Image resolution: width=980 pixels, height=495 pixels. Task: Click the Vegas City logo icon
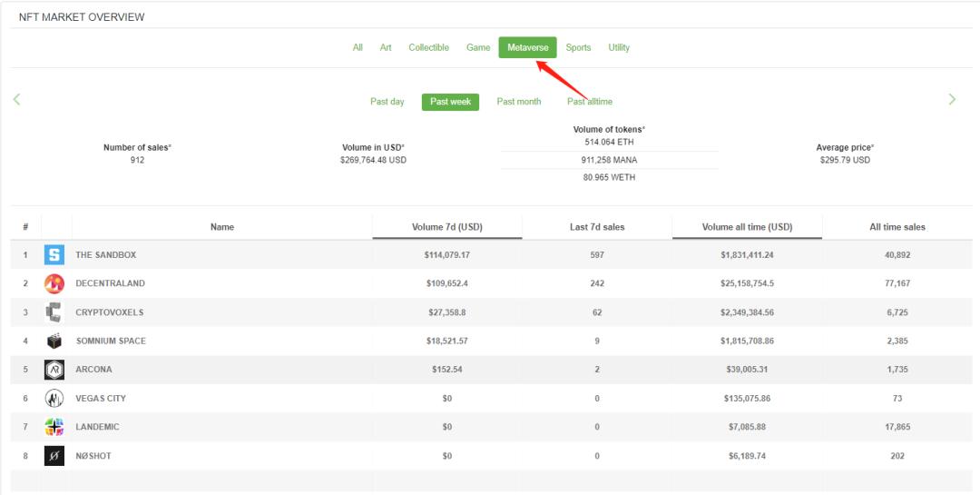54,399
